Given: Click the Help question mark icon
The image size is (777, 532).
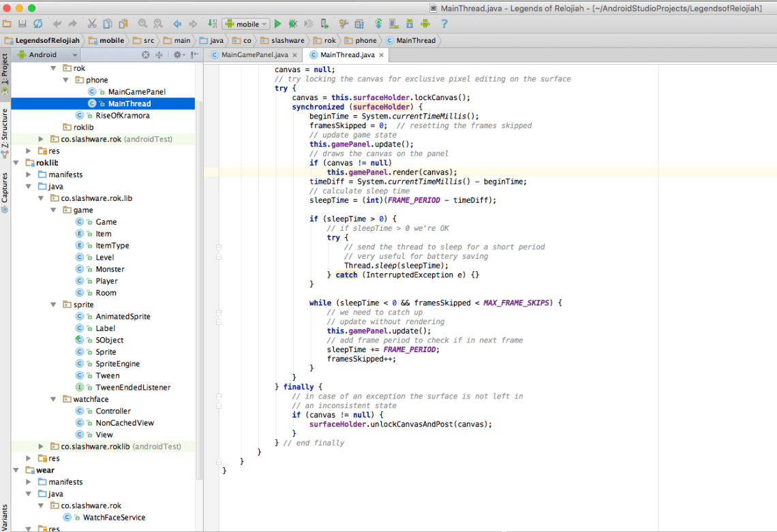Looking at the screenshot, I should pyautogui.click(x=444, y=24).
